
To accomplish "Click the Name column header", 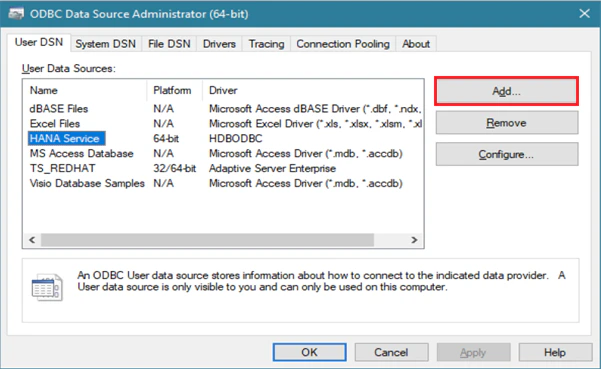I will coord(44,90).
